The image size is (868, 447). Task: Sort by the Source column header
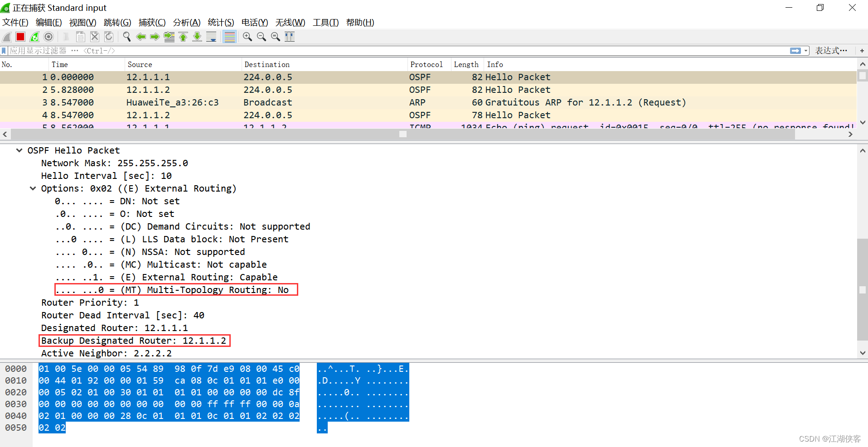pos(183,65)
